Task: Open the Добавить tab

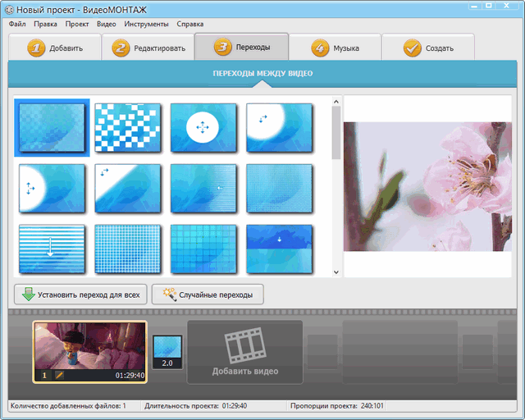Action: tap(56, 48)
